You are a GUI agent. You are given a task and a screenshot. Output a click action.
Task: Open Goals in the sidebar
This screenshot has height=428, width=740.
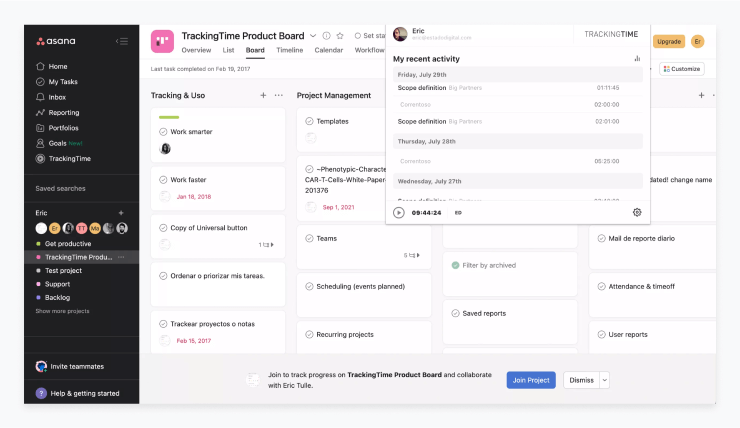click(x=59, y=143)
